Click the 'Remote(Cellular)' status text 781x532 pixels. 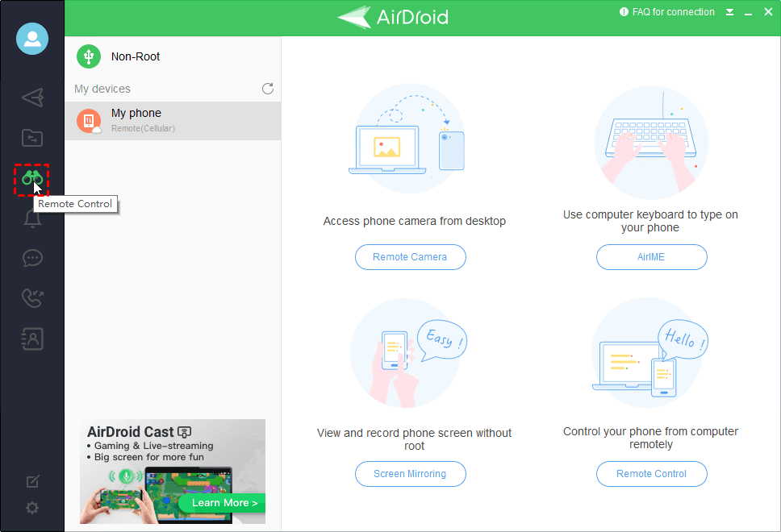pyautogui.click(x=143, y=128)
